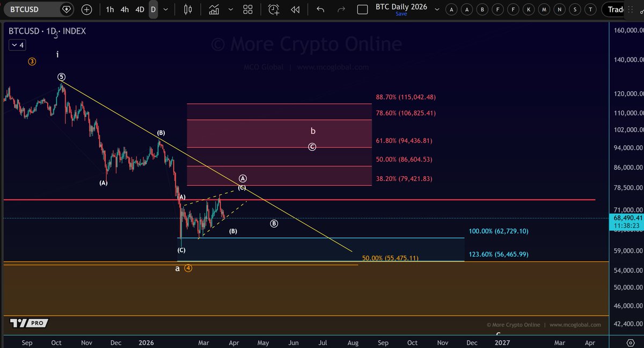
Task: Select the red Fibonacci retracement zone
Action: pyautogui.click(x=279, y=145)
